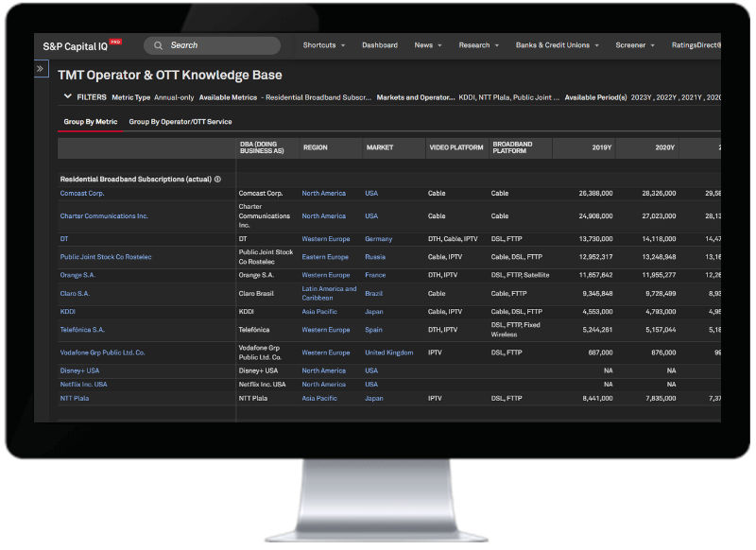Open the Disney+ USA link
Viewport: 756px width, 550px height.
tap(79, 371)
